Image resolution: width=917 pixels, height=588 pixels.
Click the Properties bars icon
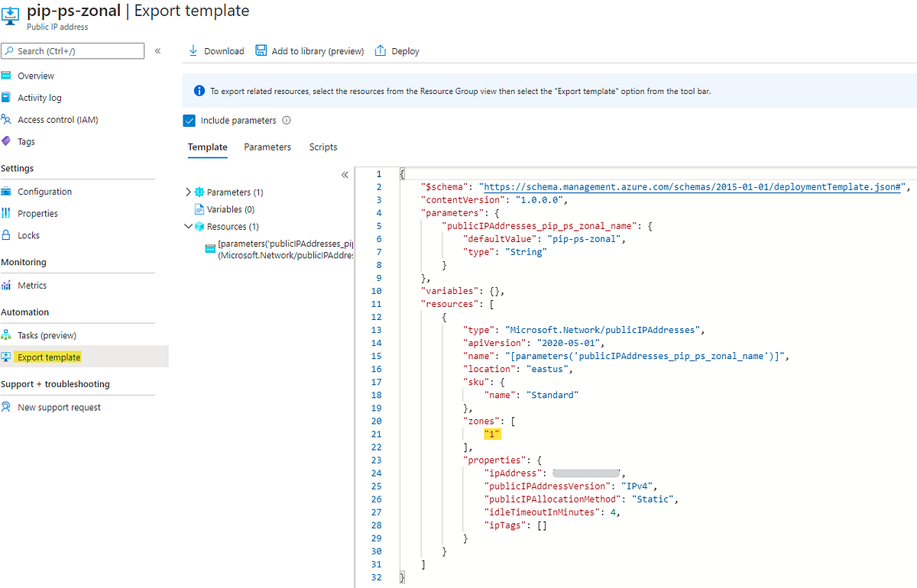[x=7, y=213]
